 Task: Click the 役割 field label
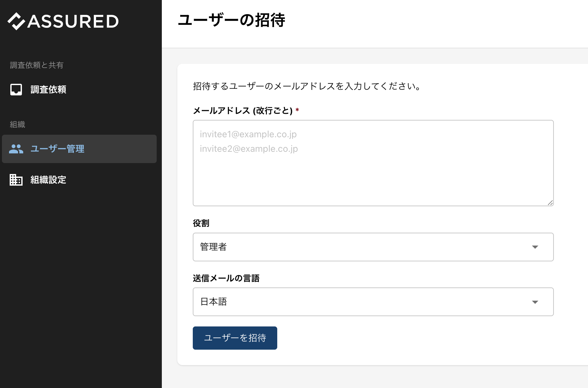coord(201,223)
